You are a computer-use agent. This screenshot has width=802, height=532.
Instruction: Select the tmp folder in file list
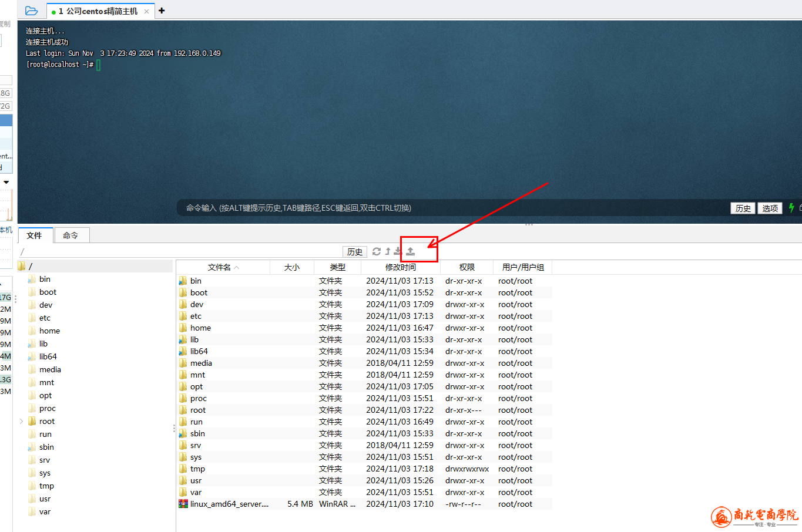pos(197,469)
